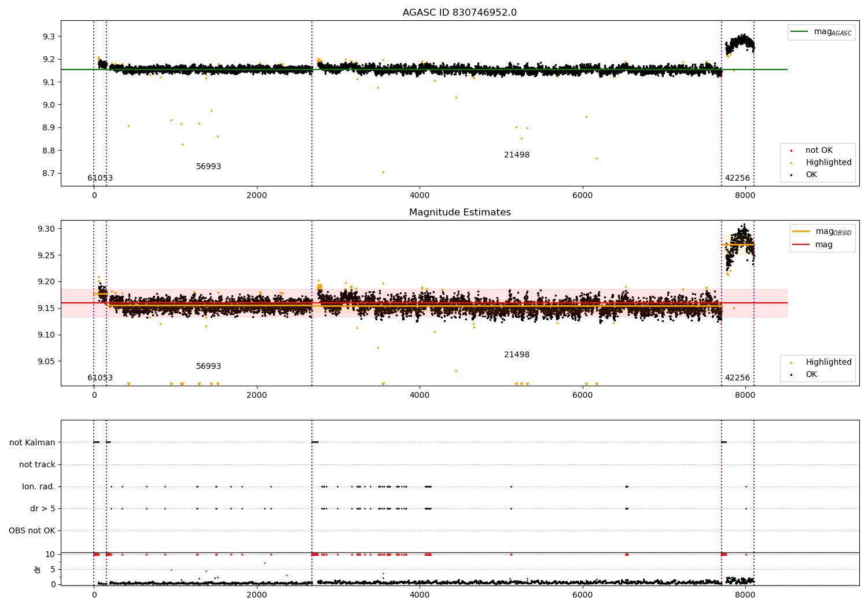Click "Highlighted" in Magnitude Estimates legend
868x608 pixels.
click(x=821, y=362)
